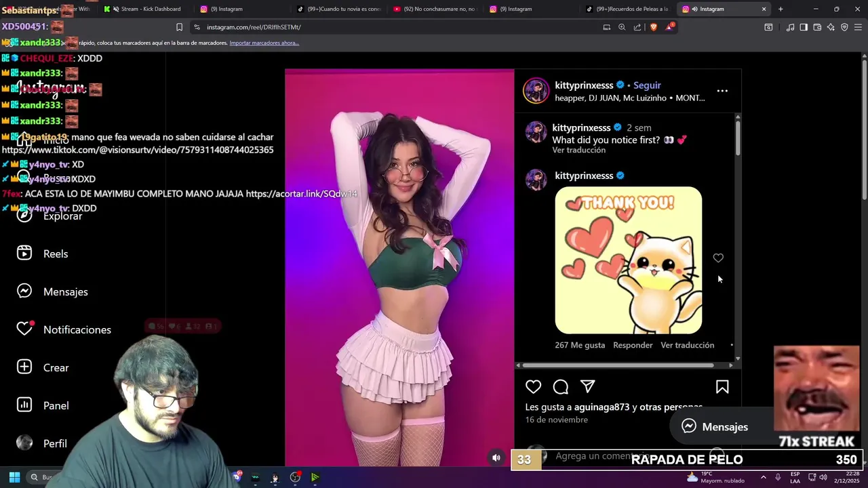Open the Thank You cat GIF
The width and height of the screenshot is (868, 488).
tap(629, 260)
